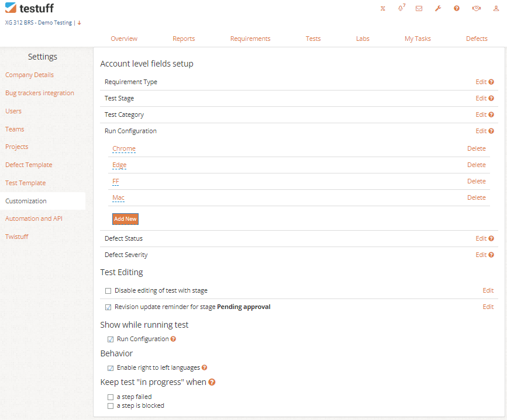Click help icon next to Test Category
The height and width of the screenshot is (420, 507).
click(491, 114)
